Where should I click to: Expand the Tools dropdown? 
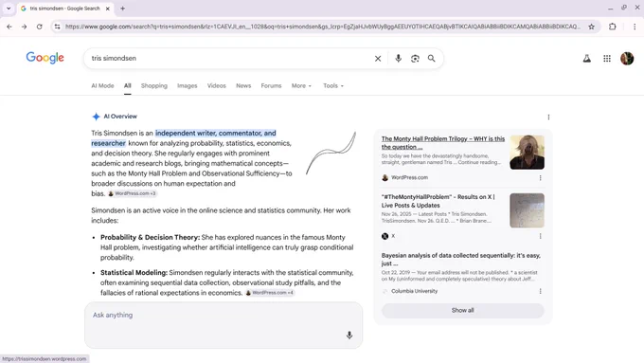click(x=333, y=85)
